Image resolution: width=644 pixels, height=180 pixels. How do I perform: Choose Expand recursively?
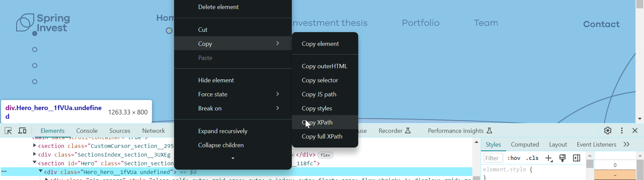(233, 131)
